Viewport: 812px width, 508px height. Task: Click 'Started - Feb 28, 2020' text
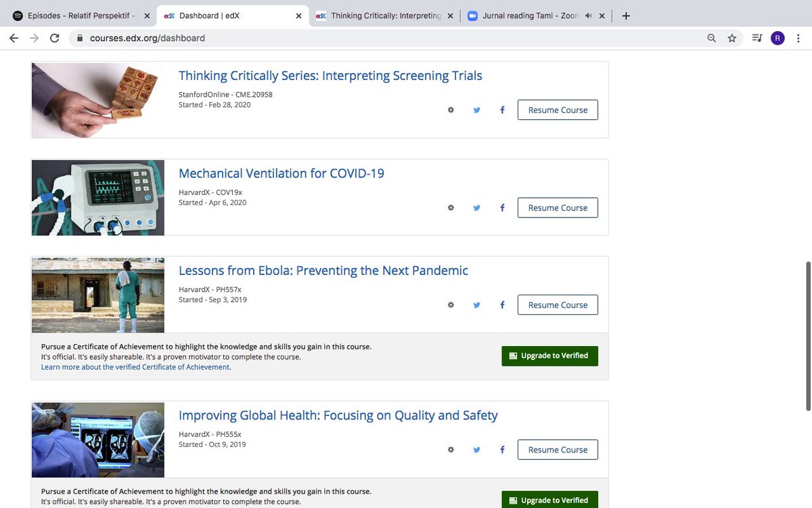[215, 105]
